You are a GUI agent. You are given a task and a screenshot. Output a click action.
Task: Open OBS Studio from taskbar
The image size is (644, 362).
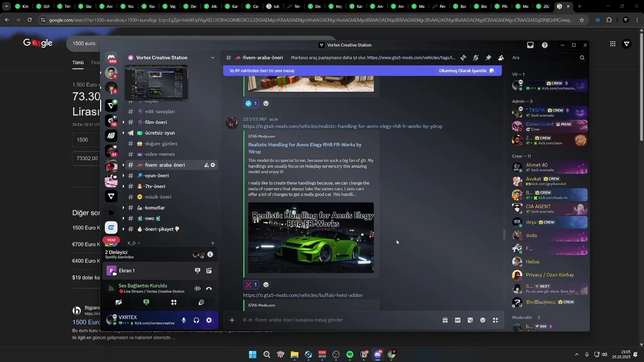(336, 354)
